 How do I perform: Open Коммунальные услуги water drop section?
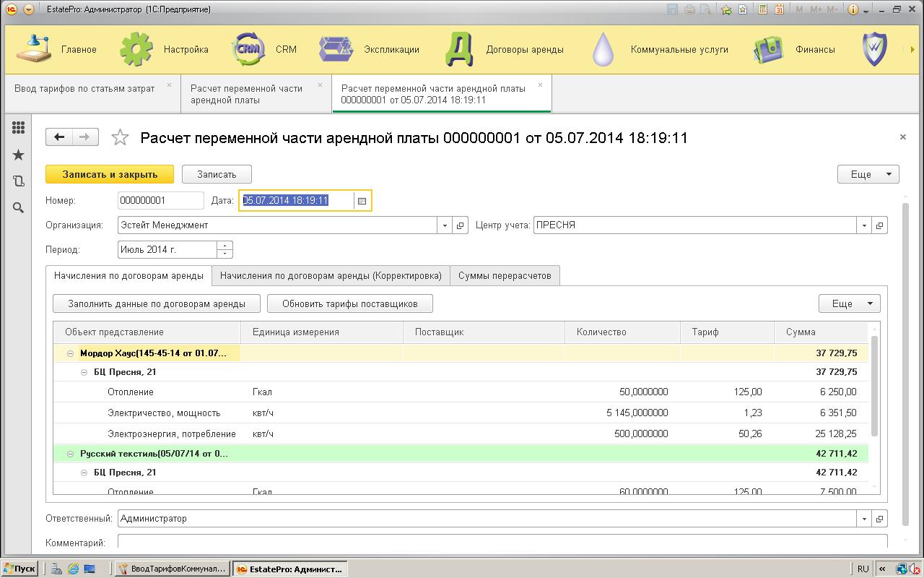pos(659,50)
